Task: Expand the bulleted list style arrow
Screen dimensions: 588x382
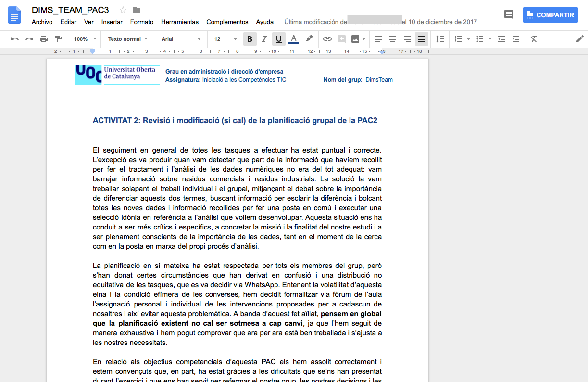Action: pos(490,39)
